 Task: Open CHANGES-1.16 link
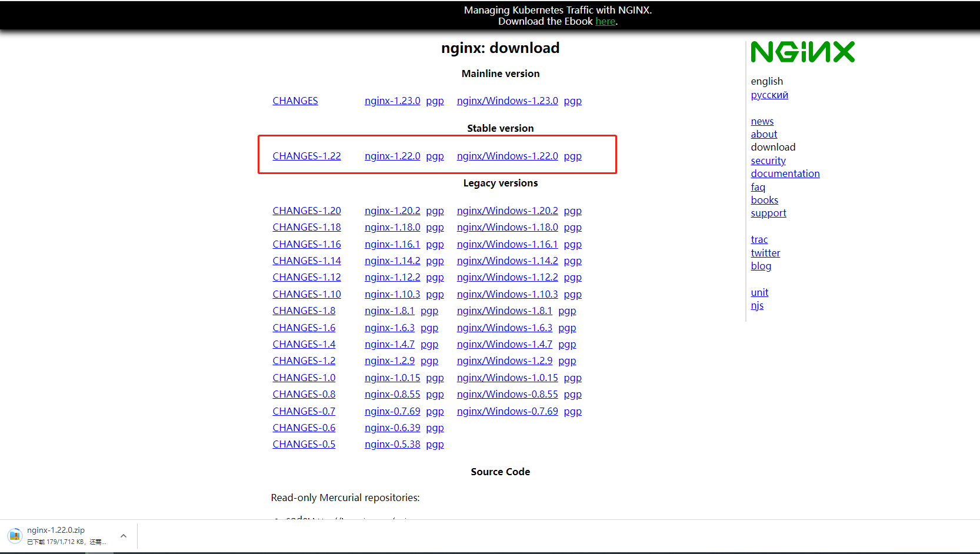306,244
